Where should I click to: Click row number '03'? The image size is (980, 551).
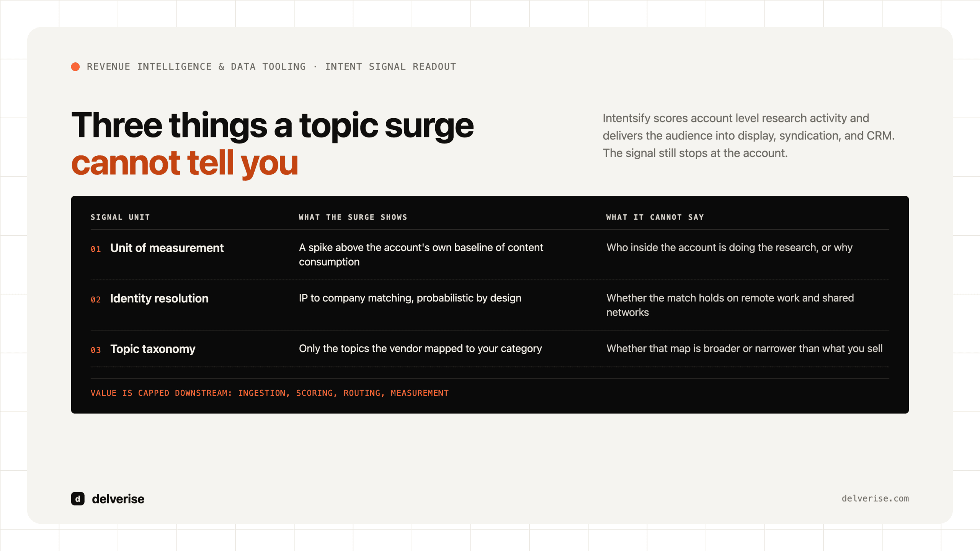point(96,350)
